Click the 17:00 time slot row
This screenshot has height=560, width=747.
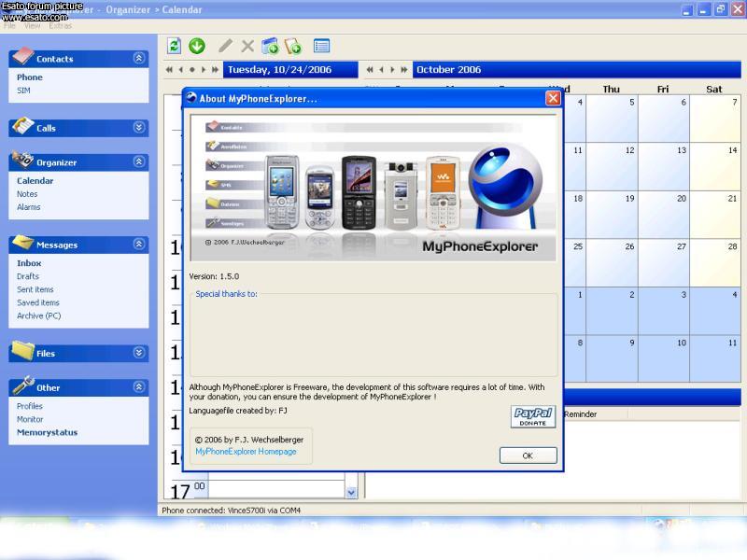pyautogui.click(x=276, y=489)
